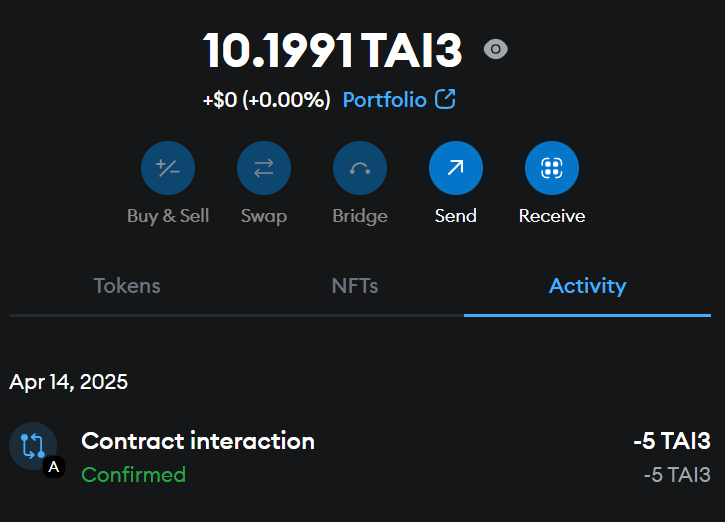Select the Activity tab

[x=587, y=286]
